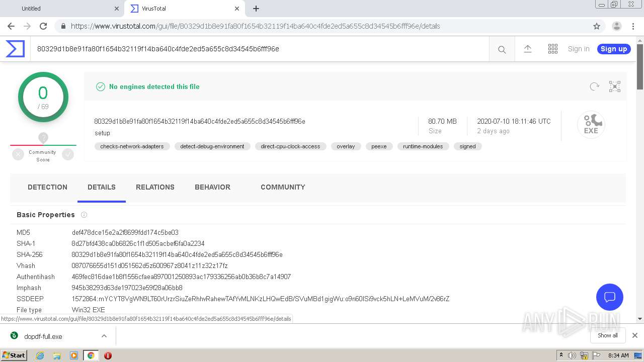The image size is (644, 362).
Task: Click the SSDEEP value text
Action: point(261,299)
